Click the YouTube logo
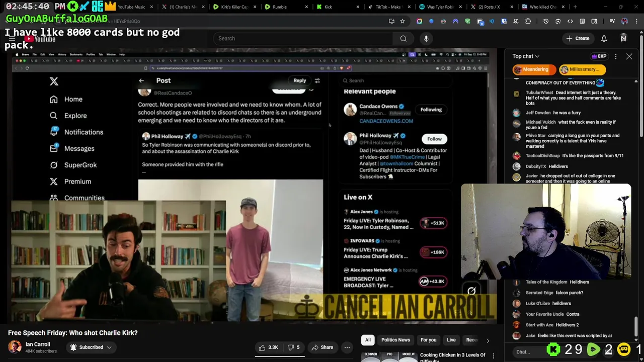The height and width of the screenshot is (362, 644). 39,39
